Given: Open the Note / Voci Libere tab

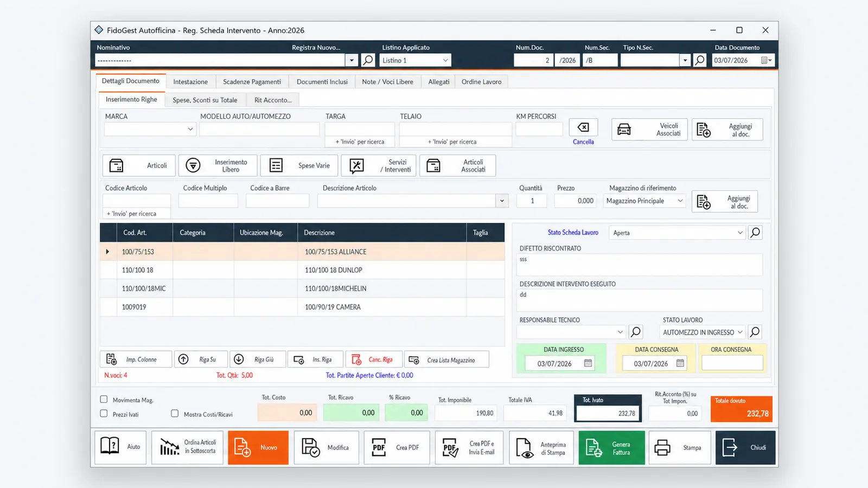Looking at the screenshot, I should point(388,82).
